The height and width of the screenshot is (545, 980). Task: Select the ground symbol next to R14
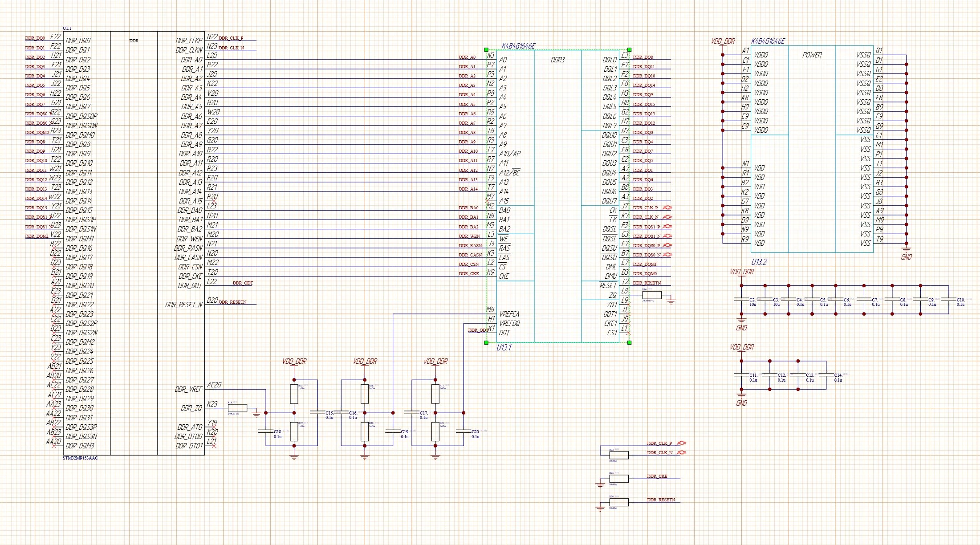[671, 301]
